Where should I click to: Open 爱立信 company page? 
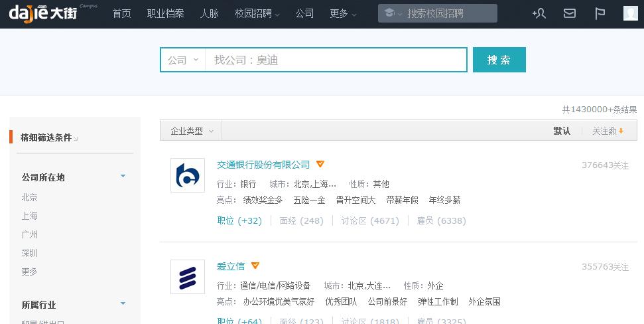(x=231, y=266)
